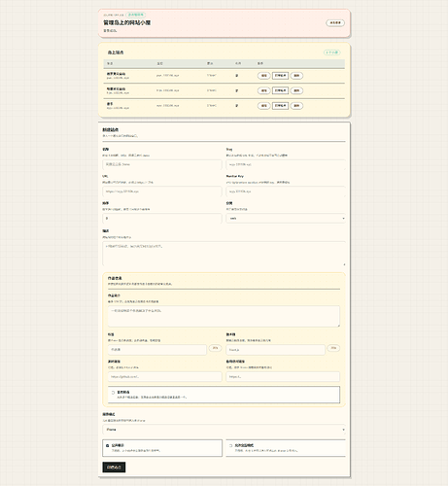Click the boxed middle button in second site row
The height and width of the screenshot is (486, 448).
(x=280, y=90)
